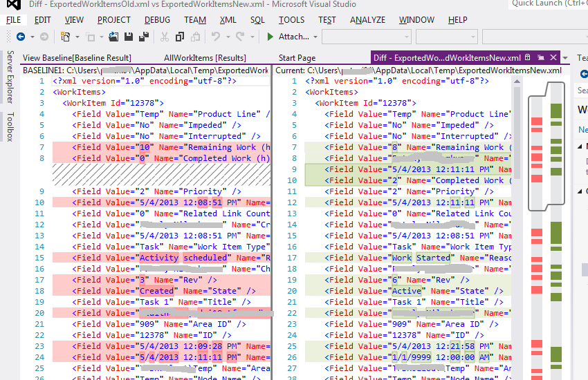The image size is (588, 380).
Task: Switch to the Start Page tab
Action: (297, 57)
